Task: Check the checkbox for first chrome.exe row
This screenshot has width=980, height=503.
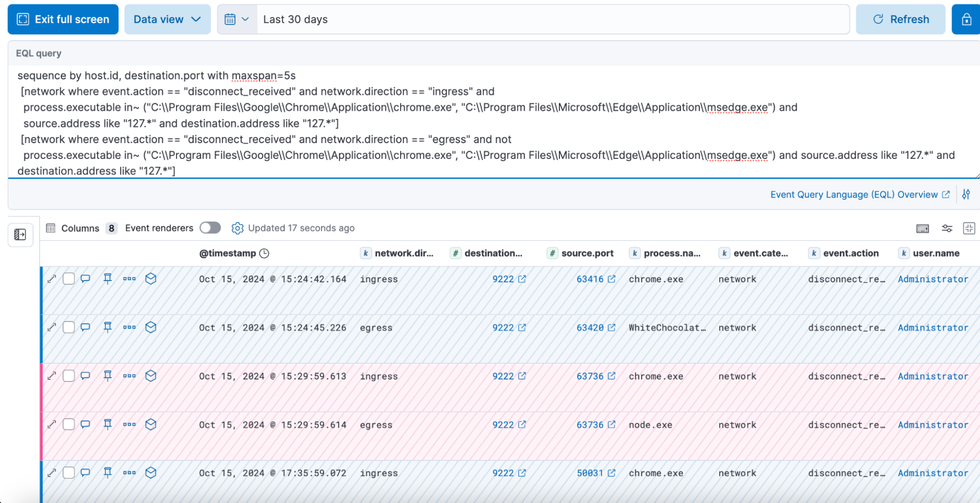Action: click(69, 279)
